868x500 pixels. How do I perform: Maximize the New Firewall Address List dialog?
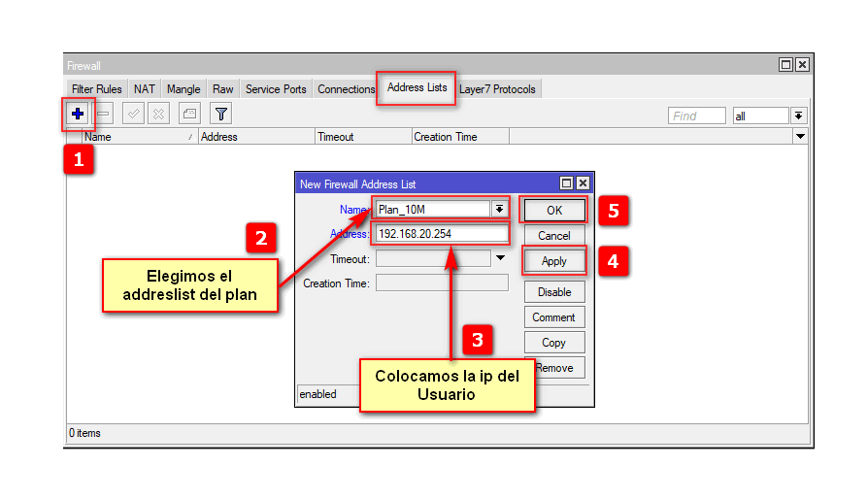(x=566, y=183)
